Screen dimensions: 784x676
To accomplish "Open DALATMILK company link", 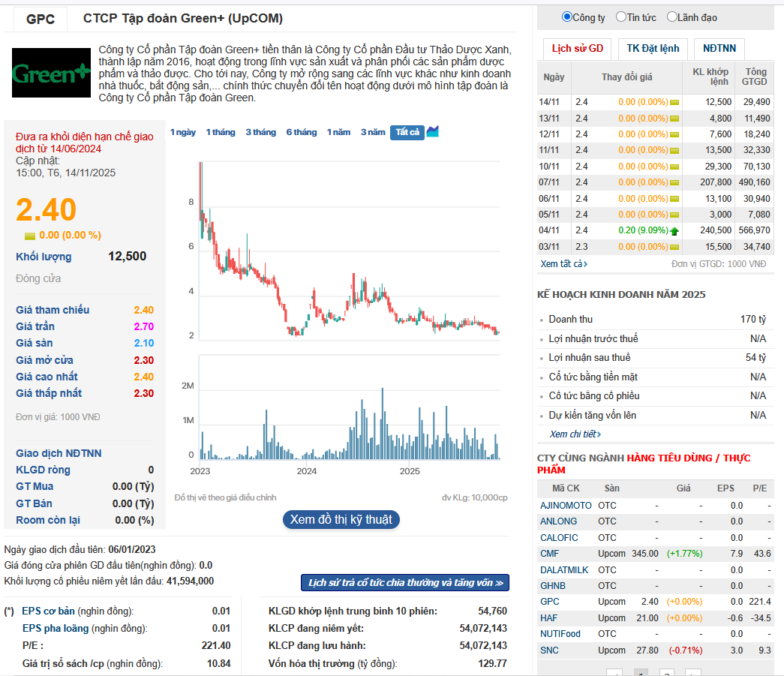I will [x=564, y=570].
